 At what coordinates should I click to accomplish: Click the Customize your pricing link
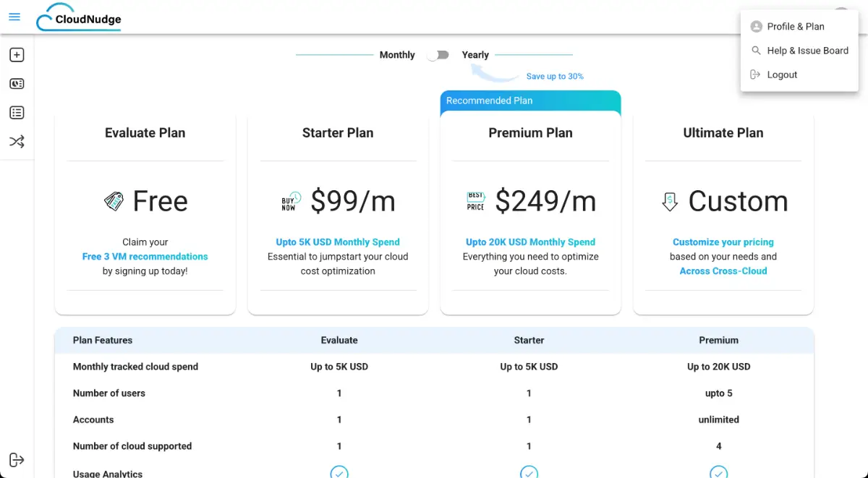click(x=723, y=242)
